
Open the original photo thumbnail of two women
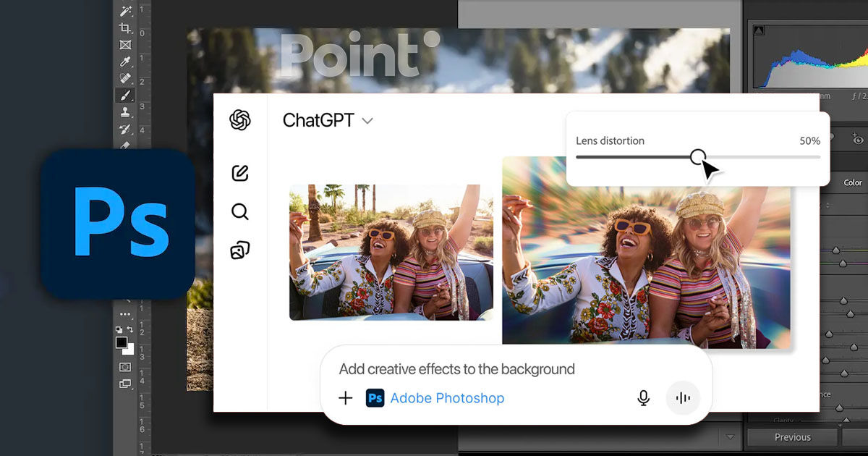click(391, 252)
